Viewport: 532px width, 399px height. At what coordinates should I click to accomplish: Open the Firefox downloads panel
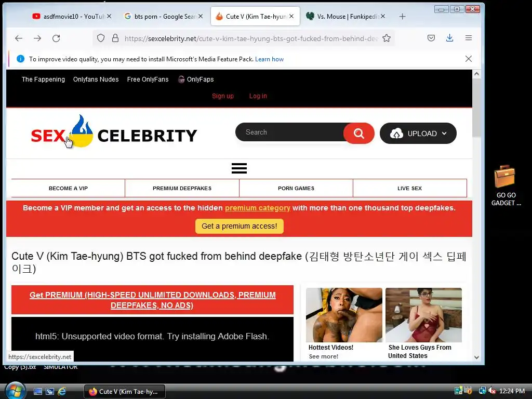click(449, 38)
